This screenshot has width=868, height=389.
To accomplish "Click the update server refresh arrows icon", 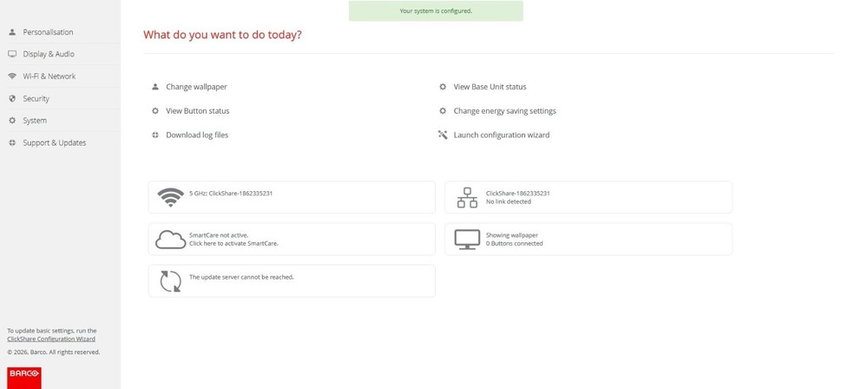I will [170, 281].
